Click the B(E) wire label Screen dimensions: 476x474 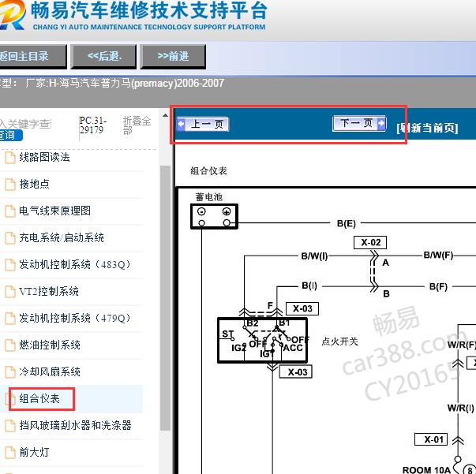click(347, 223)
